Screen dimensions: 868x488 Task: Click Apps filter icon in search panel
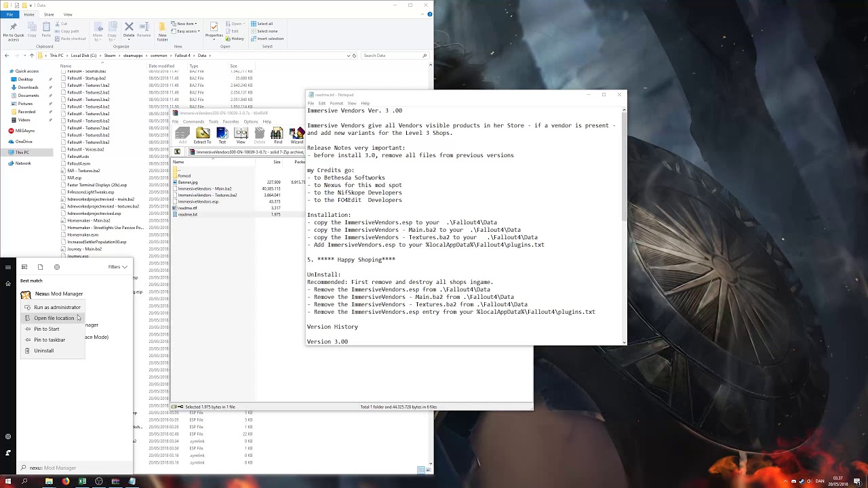[24, 267]
